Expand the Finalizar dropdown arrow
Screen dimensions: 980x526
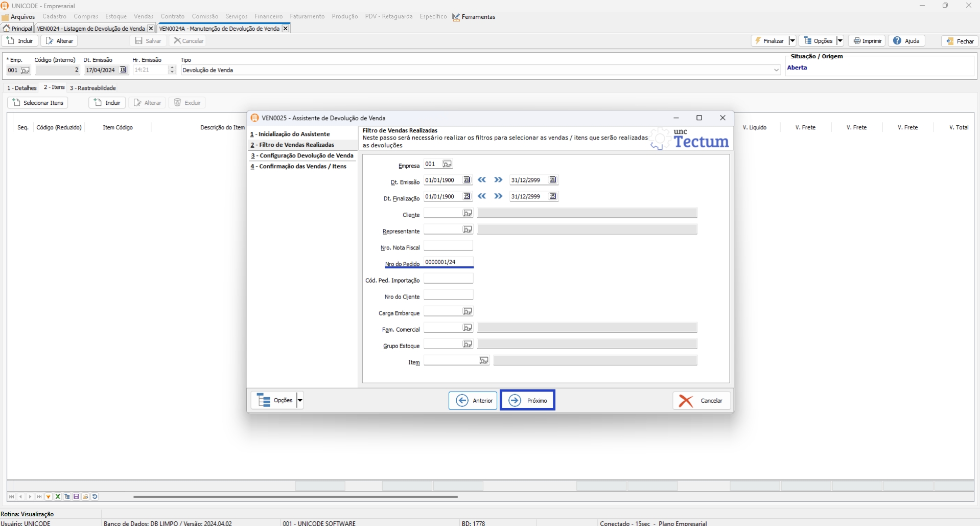[792, 41]
